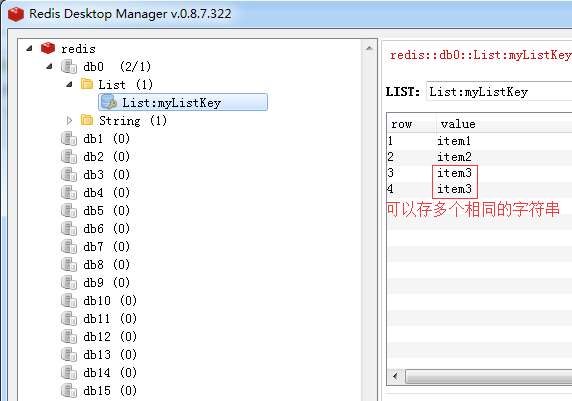This screenshot has width=572, height=401.
Task: Click the redis::db0::List:myListKey tab title
Action: (x=480, y=55)
